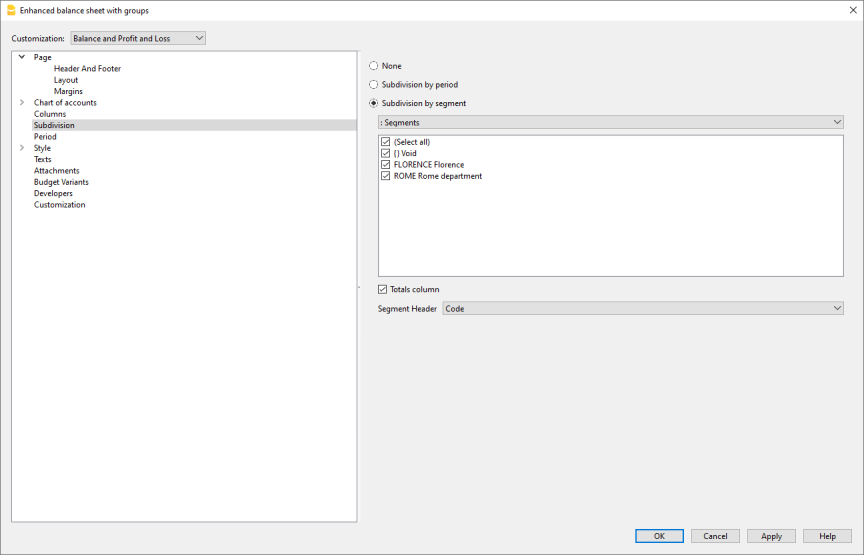This screenshot has height=555, width=864.
Task: Expand the Chart of accounts node
Action: point(22,103)
